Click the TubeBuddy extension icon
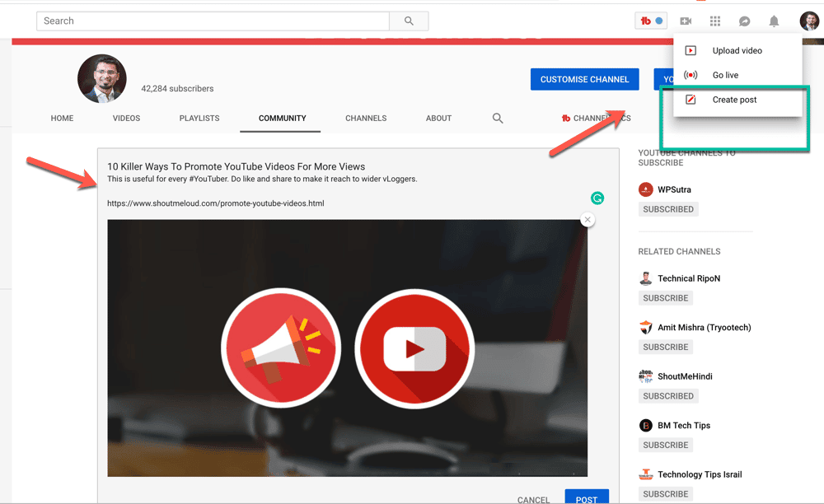Image resolution: width=824 pixels, height=504 pixels. click(x=645, y=21)
